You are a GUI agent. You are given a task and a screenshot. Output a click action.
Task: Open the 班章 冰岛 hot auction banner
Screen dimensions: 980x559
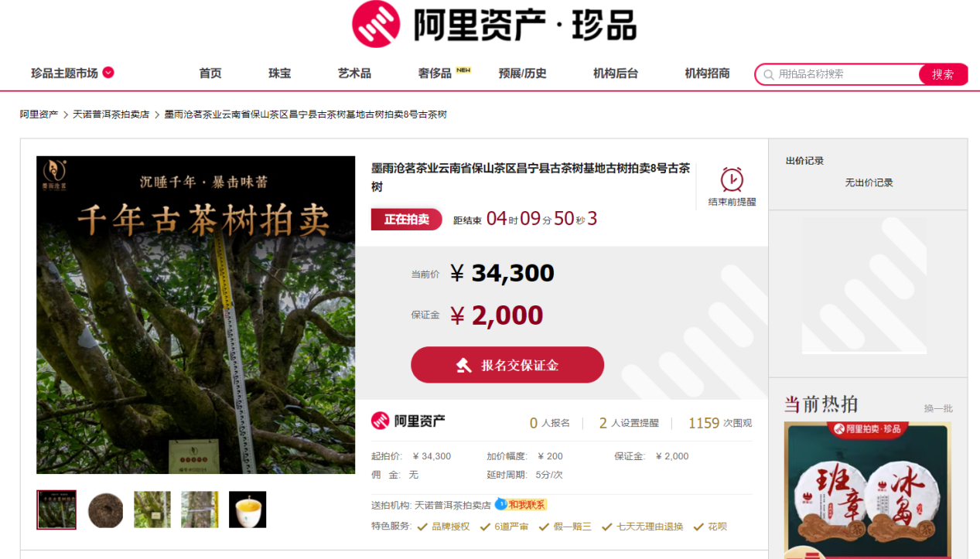[x=868, y=489]
